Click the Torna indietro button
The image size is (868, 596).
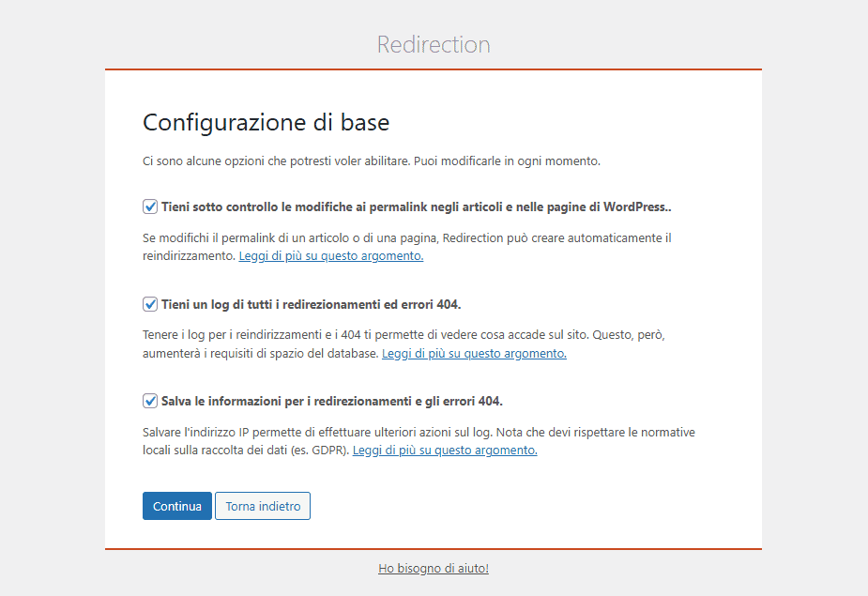tap(263, 506)
